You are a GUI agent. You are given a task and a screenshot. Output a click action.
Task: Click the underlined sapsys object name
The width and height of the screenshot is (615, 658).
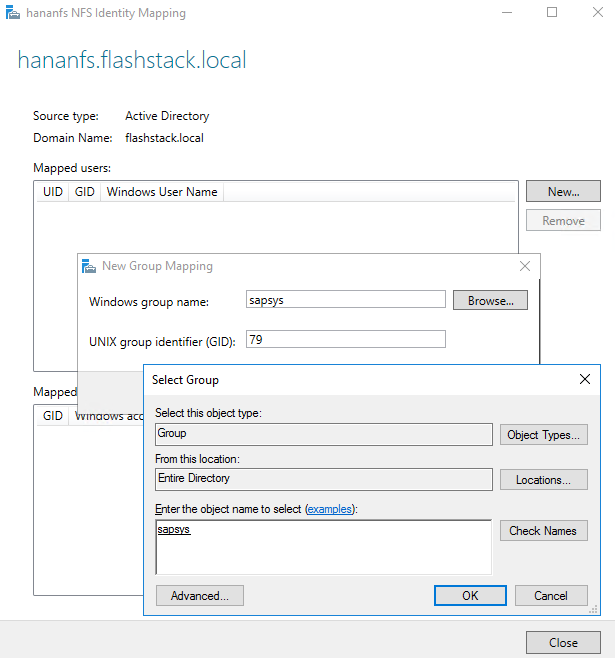(174, 530)
